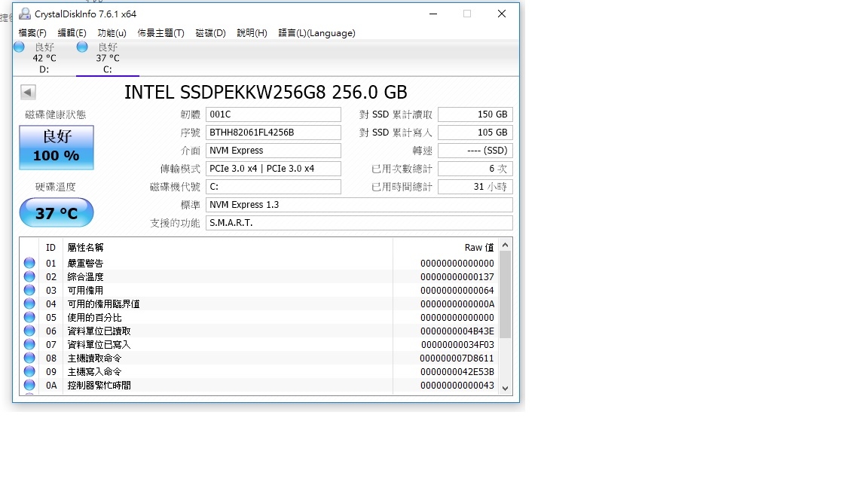The width and height of the screenshot is (868, 488).
Task: Click status orb for attribute 07 資料單位已寫入
Action: pyautogui.click(x=29, y=345)
